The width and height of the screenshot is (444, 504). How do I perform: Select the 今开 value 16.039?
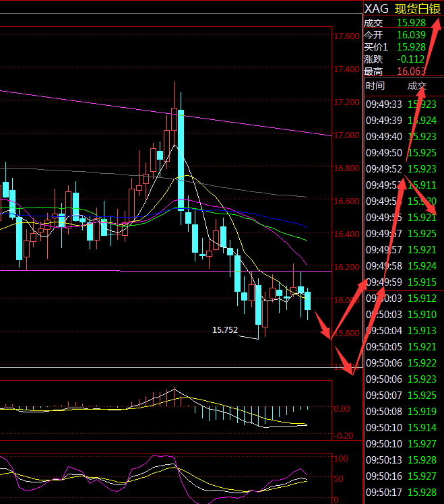pos(411,35)
